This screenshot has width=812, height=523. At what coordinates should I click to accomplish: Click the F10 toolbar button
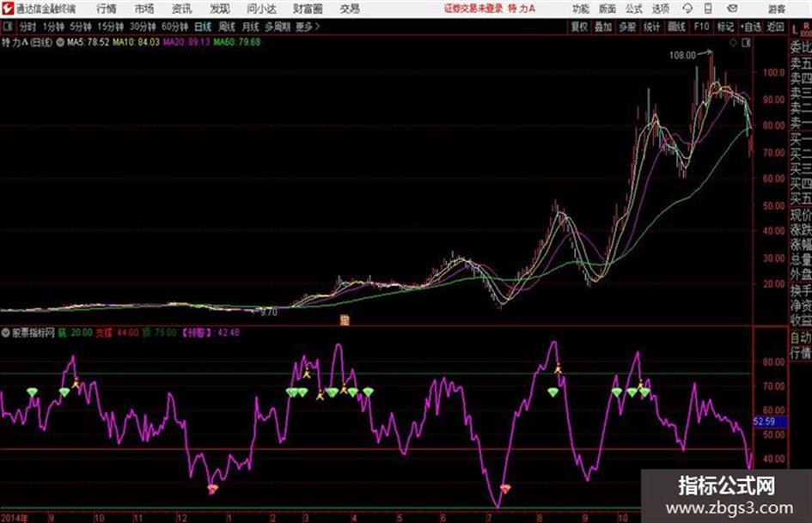click(701, 27)
